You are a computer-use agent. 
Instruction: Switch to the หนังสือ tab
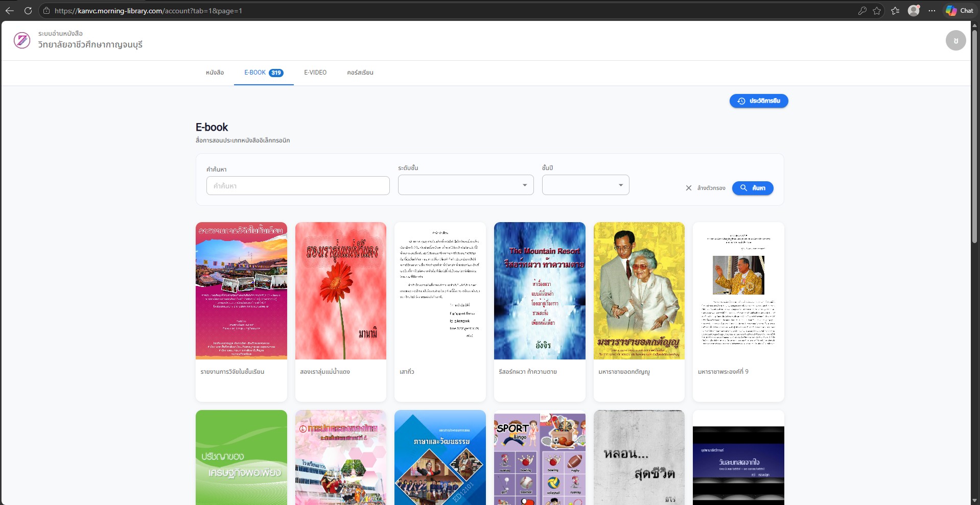[x=215, y=73]
